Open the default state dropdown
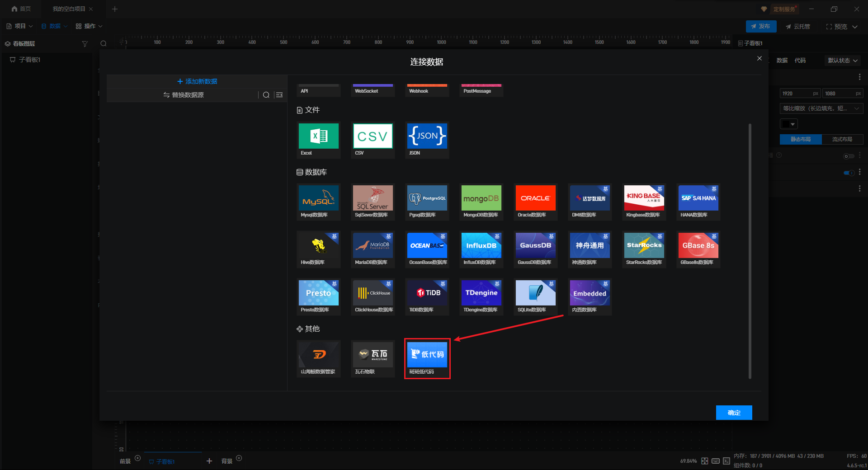 point(842,61)
